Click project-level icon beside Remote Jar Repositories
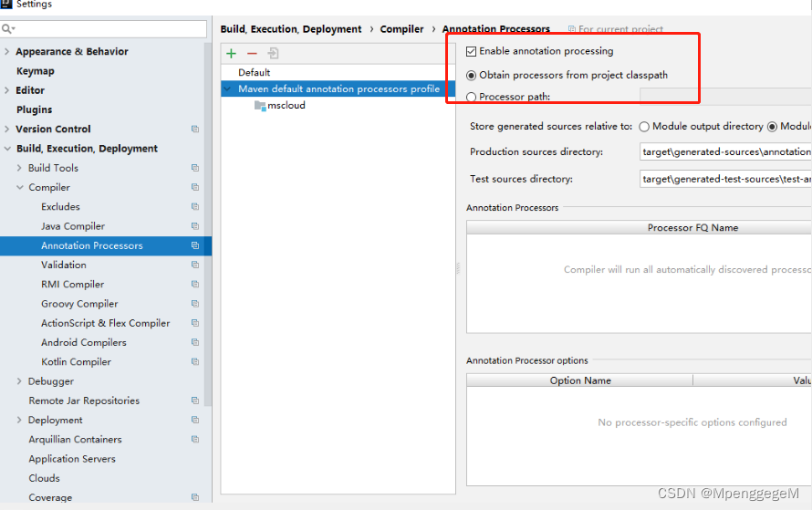Image resolution: width=812 pixels, height=510 pixels. (195, 401)
